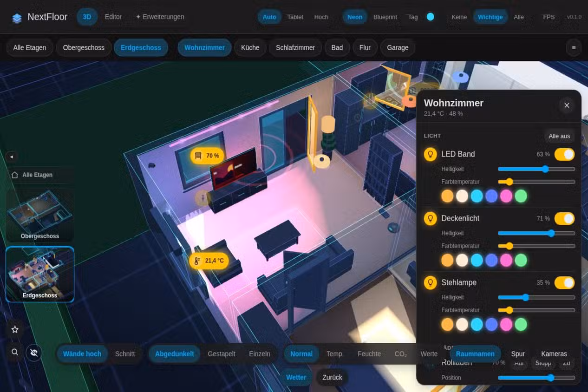Close the Wohnzimmer panel
The width and height of the screenshot is (588, 392).
(x=567, y=105)
